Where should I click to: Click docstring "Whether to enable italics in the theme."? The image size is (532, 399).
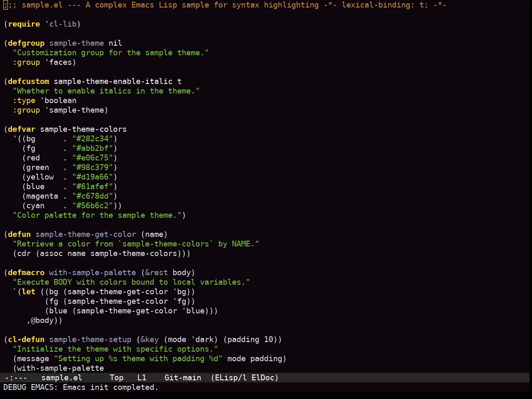[x=106, y=91]
